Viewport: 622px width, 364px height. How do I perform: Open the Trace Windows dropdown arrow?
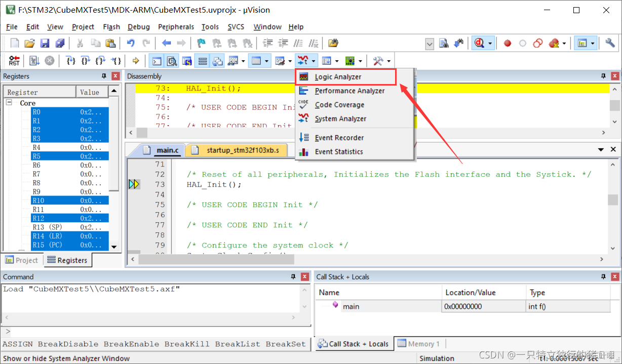[x=337, y=61]
